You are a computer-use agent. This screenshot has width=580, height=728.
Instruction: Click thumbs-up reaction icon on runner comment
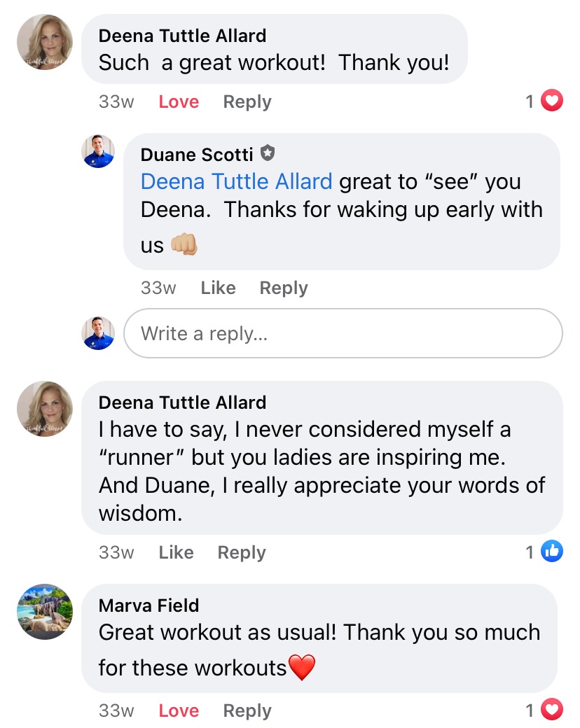(553, 552)
